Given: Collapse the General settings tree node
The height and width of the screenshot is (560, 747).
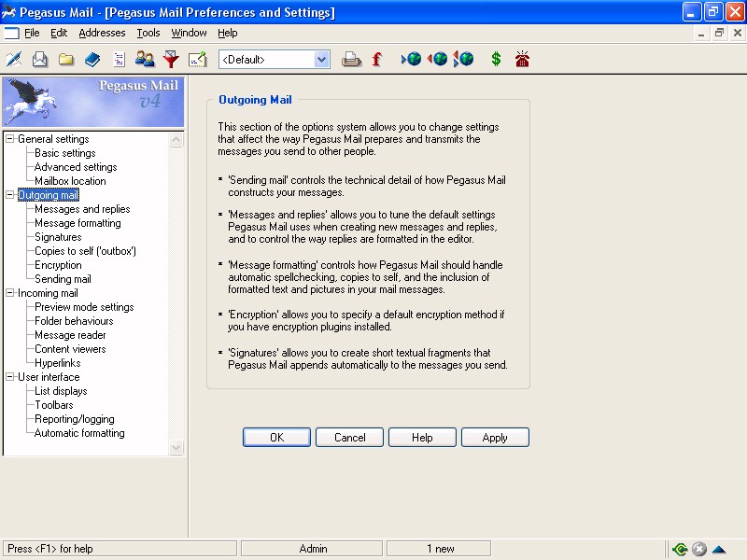Looking at the screenshot, I should pos(9,139).
